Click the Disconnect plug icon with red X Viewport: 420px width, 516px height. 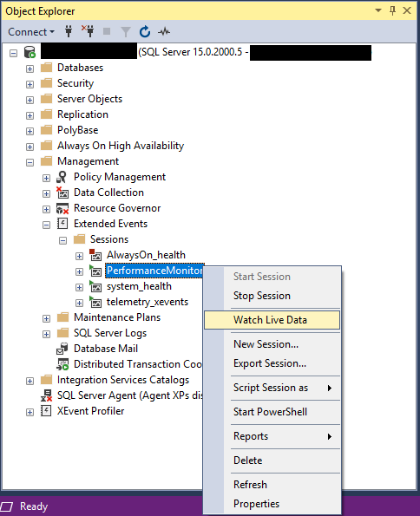88,31
